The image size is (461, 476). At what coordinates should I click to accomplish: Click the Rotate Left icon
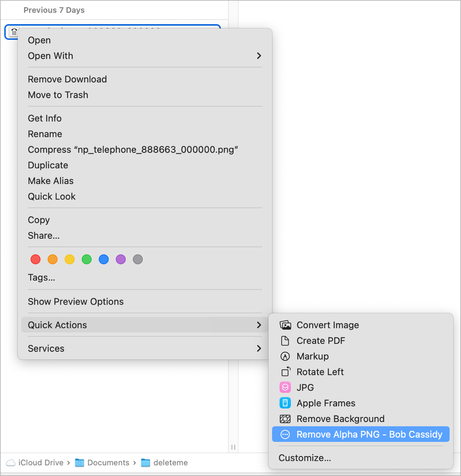[286, 372]
